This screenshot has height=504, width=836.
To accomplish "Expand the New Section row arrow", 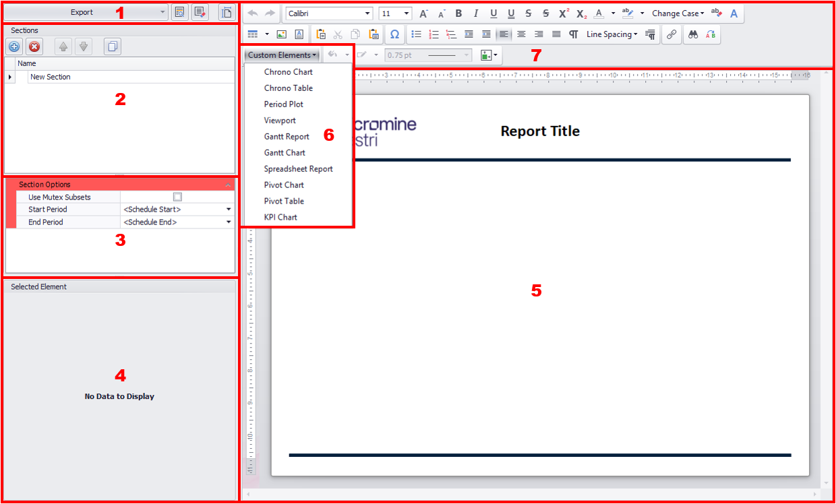I will coord(10,77).
